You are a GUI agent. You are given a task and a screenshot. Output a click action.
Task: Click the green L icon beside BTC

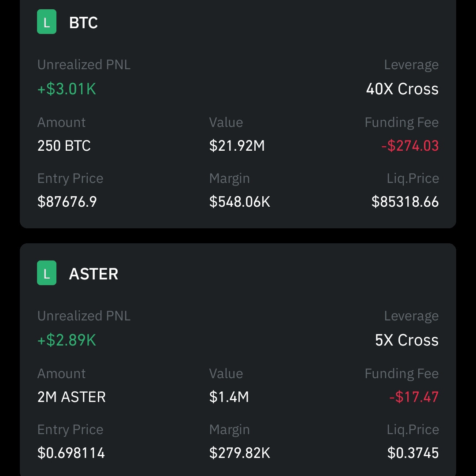pos(47,22)
